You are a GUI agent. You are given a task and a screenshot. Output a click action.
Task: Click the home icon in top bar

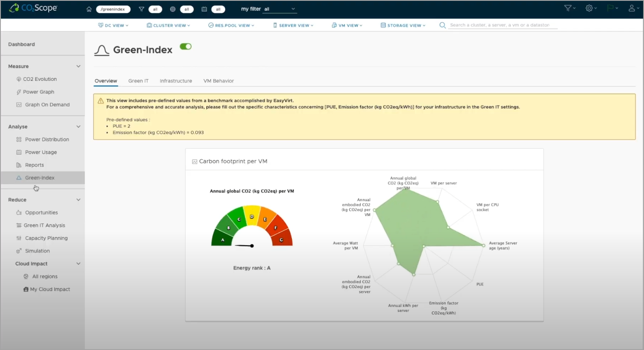[89, 9]
